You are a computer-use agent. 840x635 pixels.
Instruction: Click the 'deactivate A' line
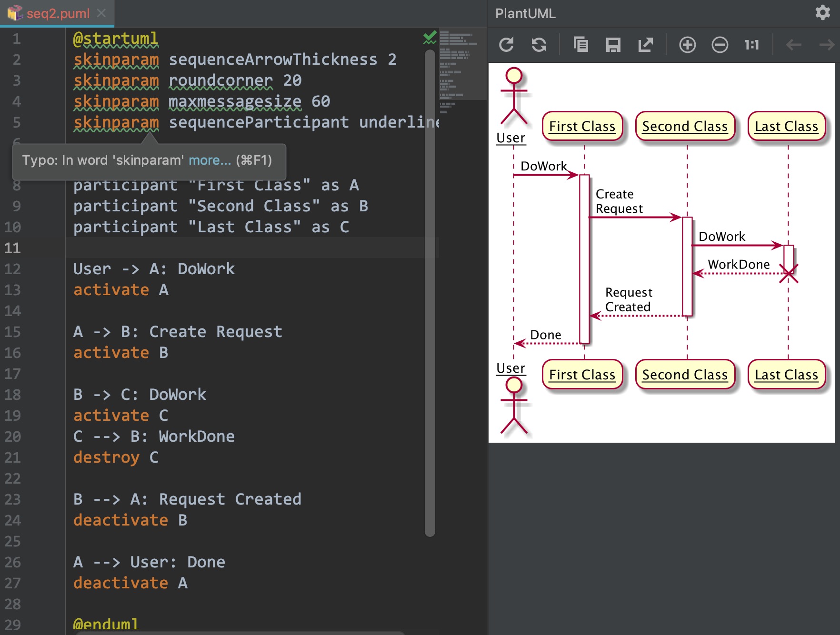130,583
